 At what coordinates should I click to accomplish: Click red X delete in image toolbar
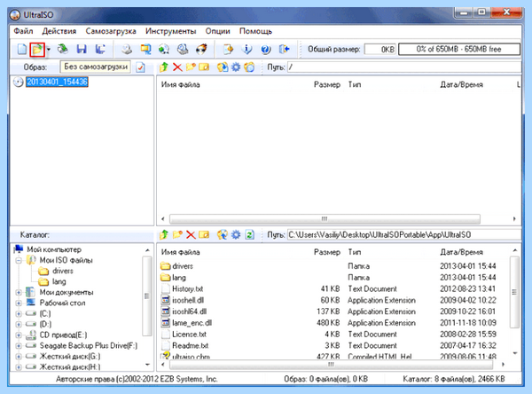pos(177,67)
